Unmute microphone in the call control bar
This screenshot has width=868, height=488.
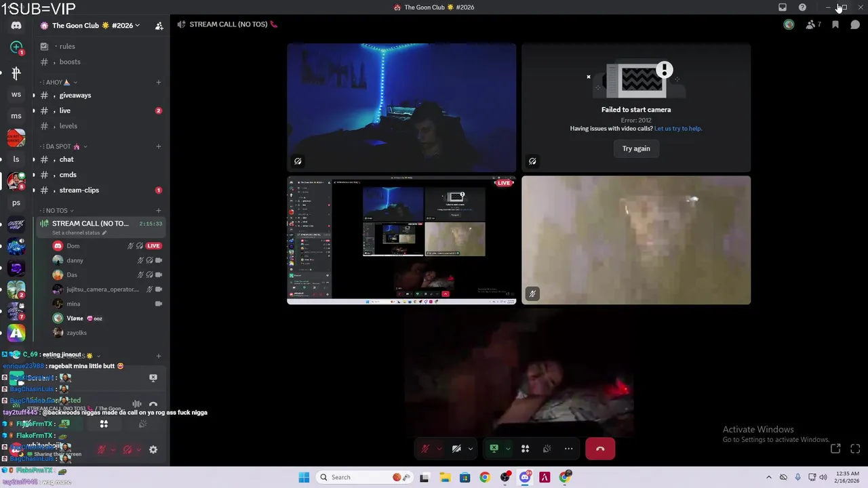[425, 449]
